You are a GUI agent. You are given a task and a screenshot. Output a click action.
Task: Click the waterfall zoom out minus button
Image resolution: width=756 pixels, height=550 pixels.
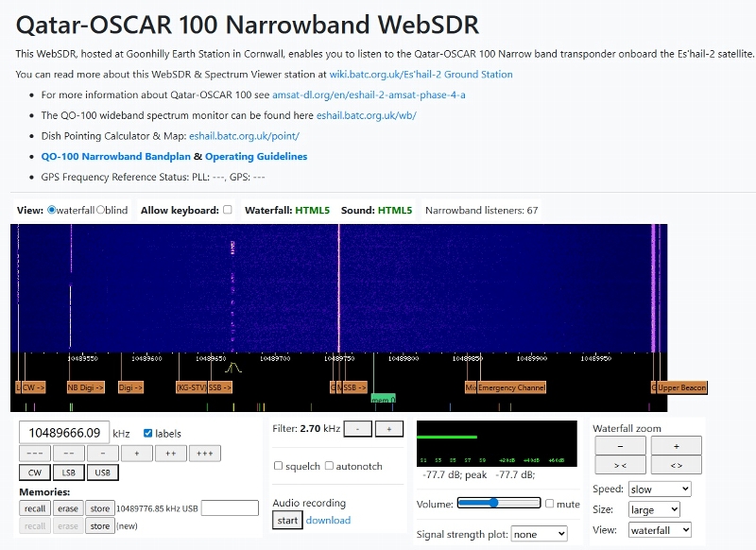[x=619, y=446]
